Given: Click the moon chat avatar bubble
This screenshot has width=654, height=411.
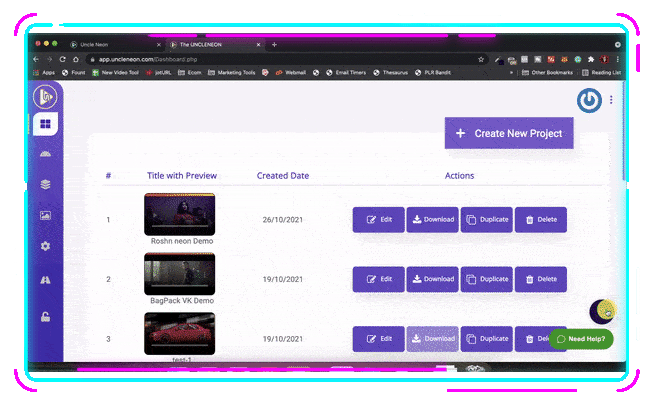Looking at the screenshot, I should click(602, 311).
